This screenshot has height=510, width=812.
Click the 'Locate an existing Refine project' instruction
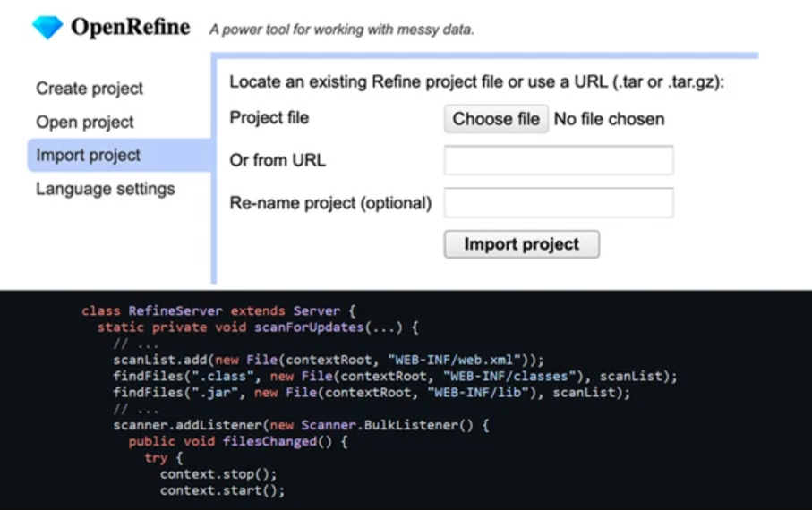coord(476,81)
